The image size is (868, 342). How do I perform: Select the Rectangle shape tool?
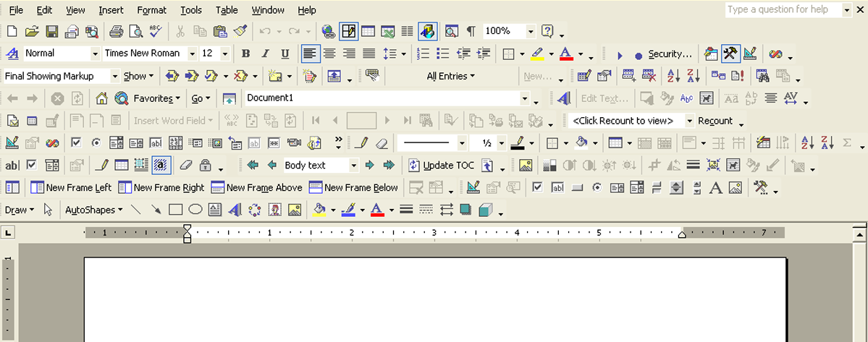tap(175, 210)
